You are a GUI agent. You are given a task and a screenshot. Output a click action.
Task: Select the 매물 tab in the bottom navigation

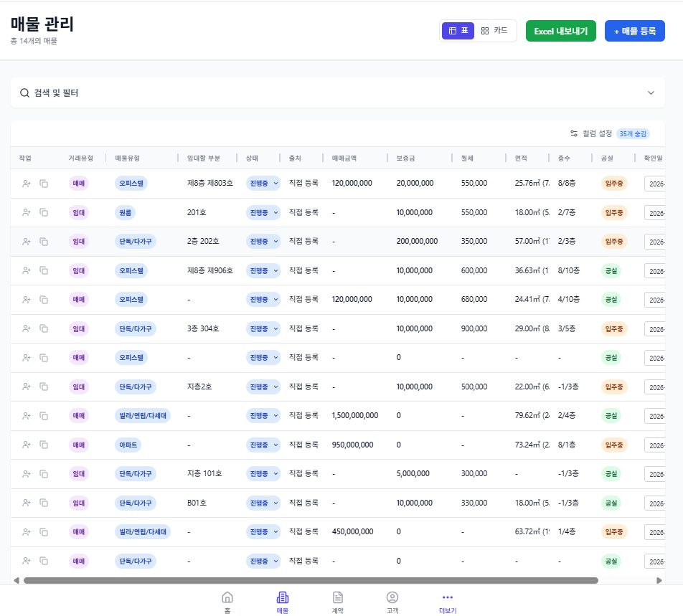tap(283, 602)
